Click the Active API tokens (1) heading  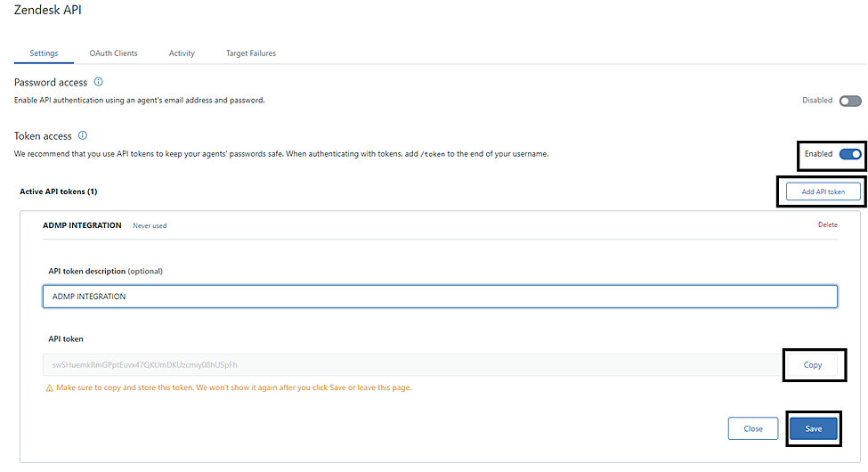[x=59, y=191]
